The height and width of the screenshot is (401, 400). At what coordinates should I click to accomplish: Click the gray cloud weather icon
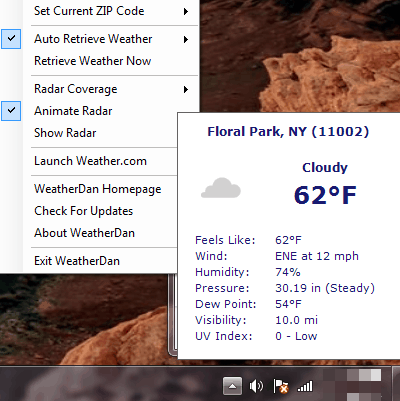pyautogui.click(x=221, y=188)
